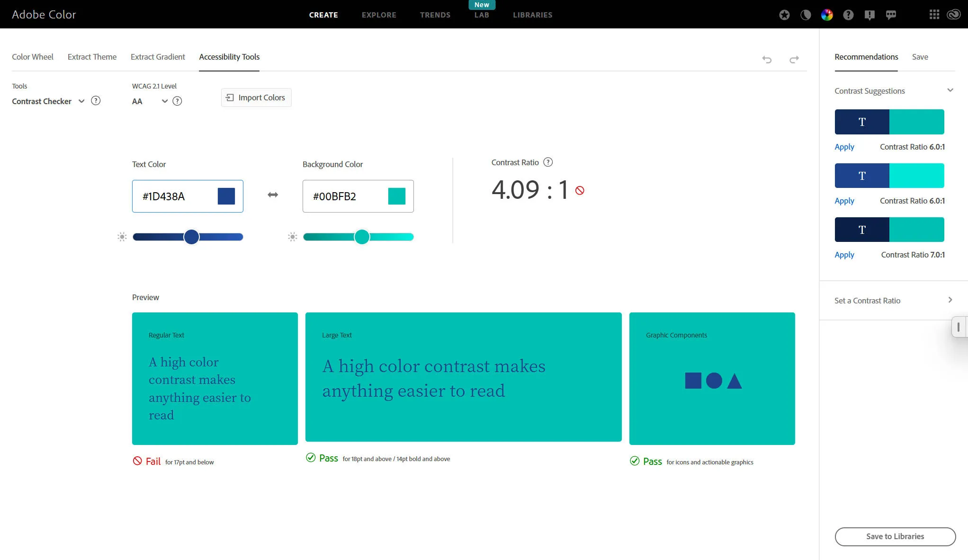Open the apps grid launcher
Image resolution: width=968 pixels, height=560 pixels.
[934, 15]
